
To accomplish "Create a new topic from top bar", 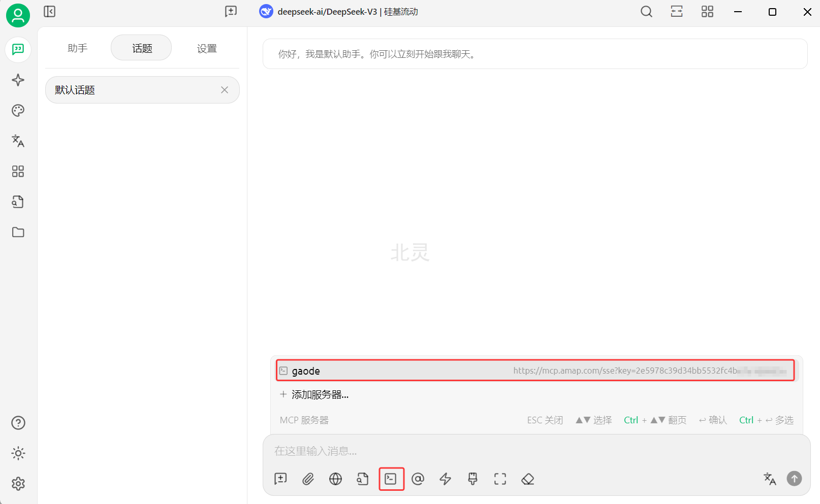I will (231, 11).
